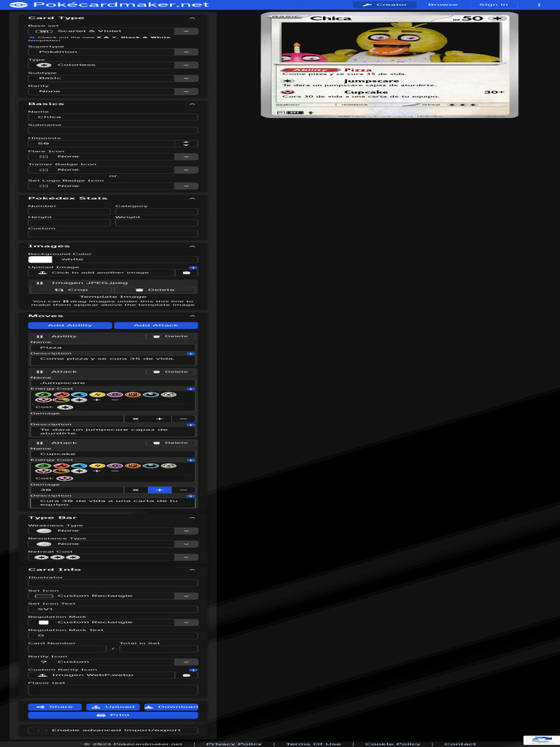
Task: Add Psychic energy to Jumpscare cost
Action: pyautogui.click(x=114, y=395)
